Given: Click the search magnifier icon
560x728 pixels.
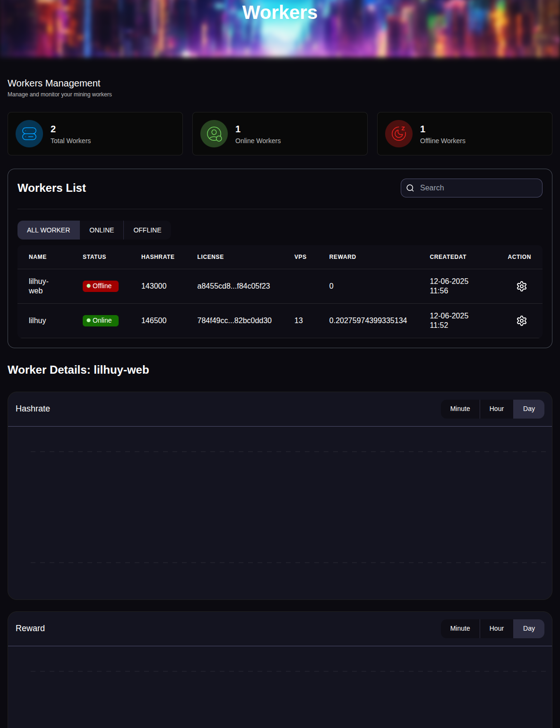Looking at the screenshot, I should click(x=410, y=188).
